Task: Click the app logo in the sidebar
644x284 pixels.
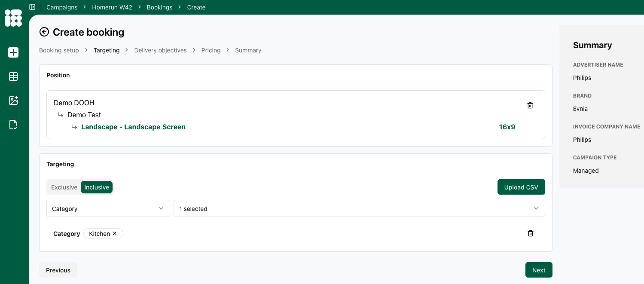Action: click(13, 18)
